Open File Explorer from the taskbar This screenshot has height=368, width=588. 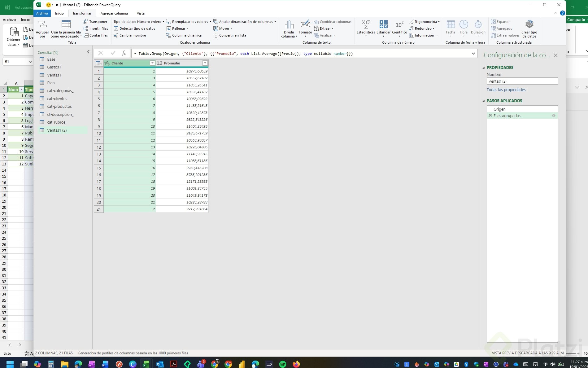click(x=64, y=364)
